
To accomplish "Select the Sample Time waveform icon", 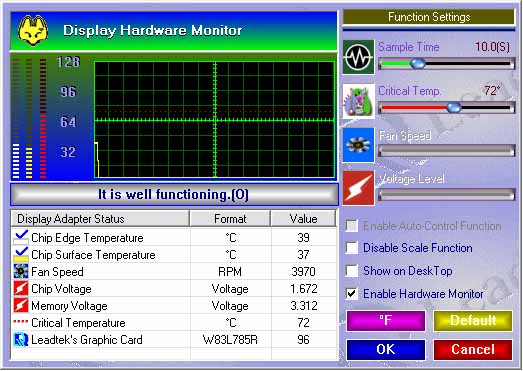I will point(359,57).
